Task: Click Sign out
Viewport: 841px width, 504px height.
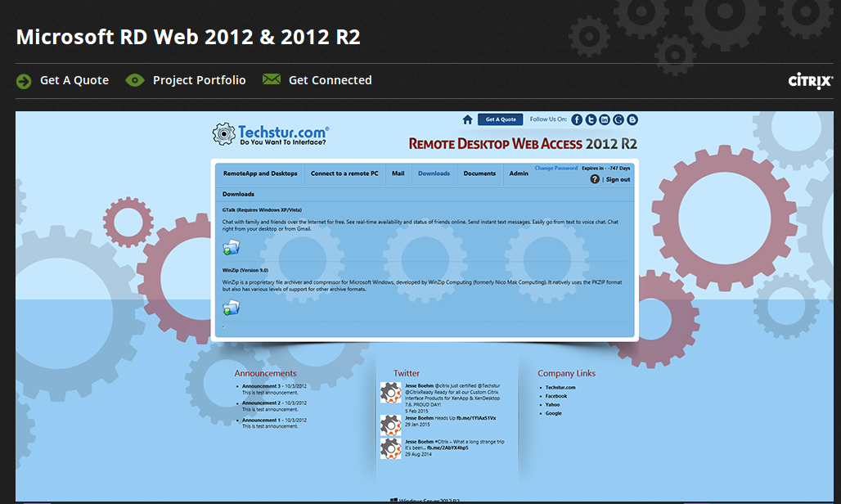Action: [618, 180]
